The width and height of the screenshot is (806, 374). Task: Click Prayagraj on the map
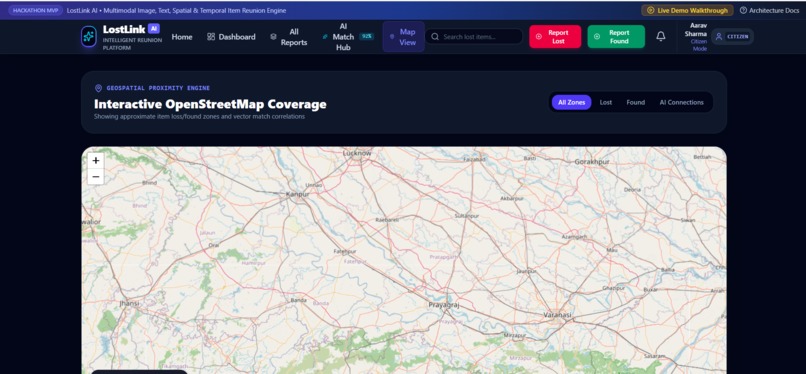point(444,305)
